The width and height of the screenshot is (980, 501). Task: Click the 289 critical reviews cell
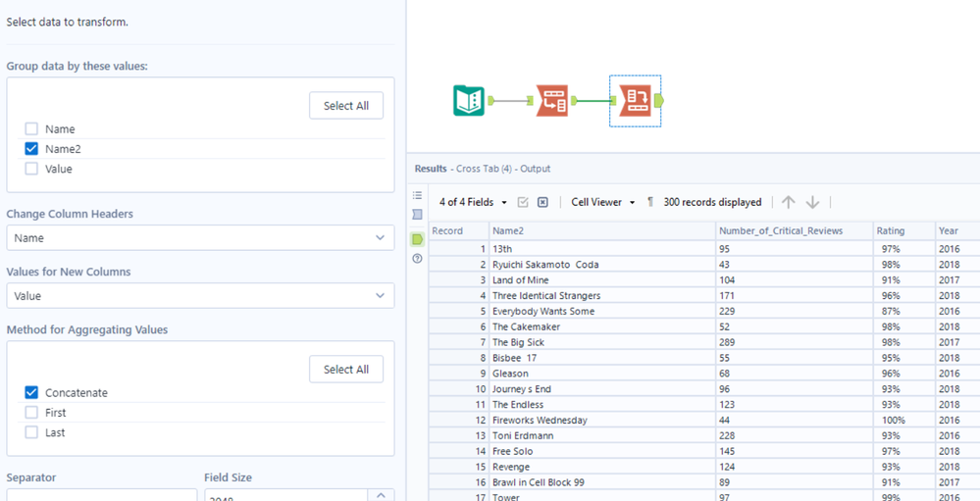[795, 342]
